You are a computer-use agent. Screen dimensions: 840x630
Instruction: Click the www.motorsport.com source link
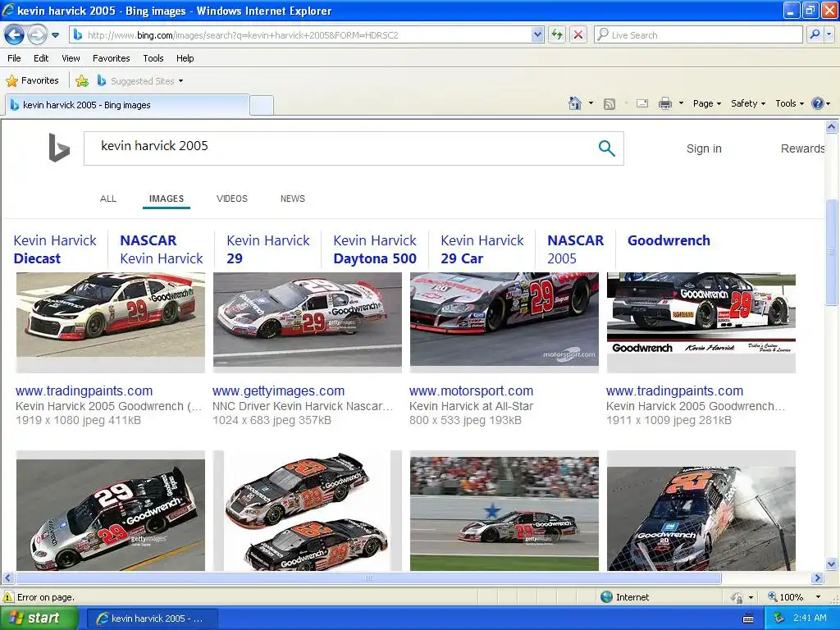(x=472, y=391)
